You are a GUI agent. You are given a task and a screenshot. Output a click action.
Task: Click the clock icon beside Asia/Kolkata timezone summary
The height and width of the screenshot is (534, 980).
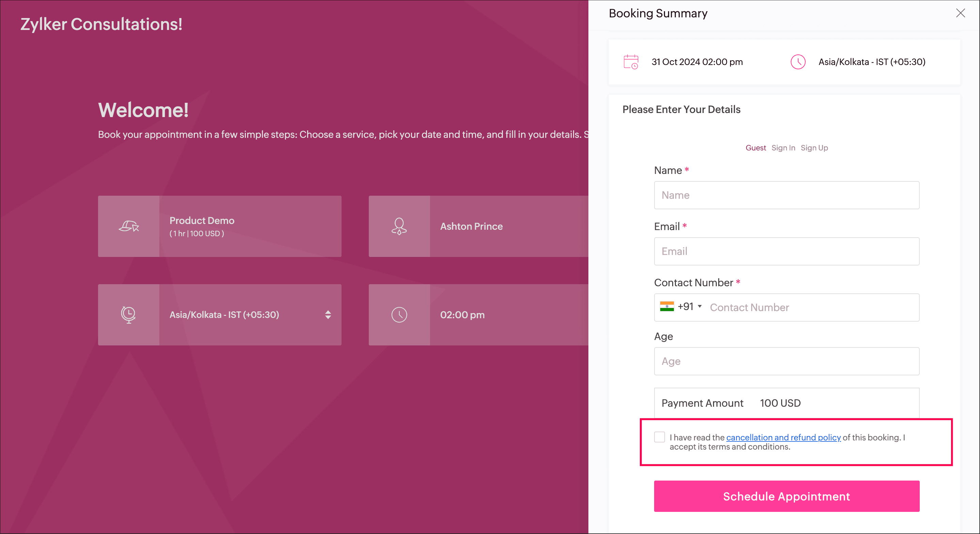(x=798, y=62)
